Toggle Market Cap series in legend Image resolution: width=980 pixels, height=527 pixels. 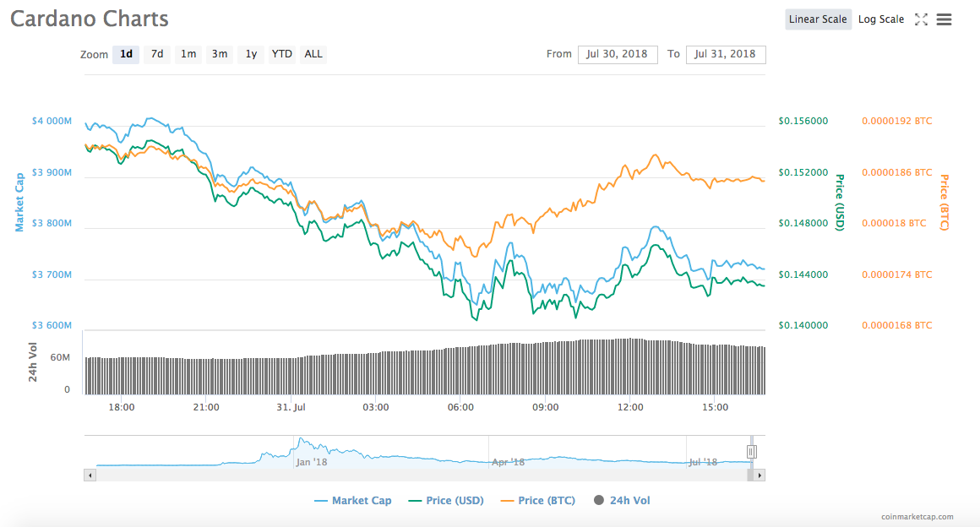(353, 501)
